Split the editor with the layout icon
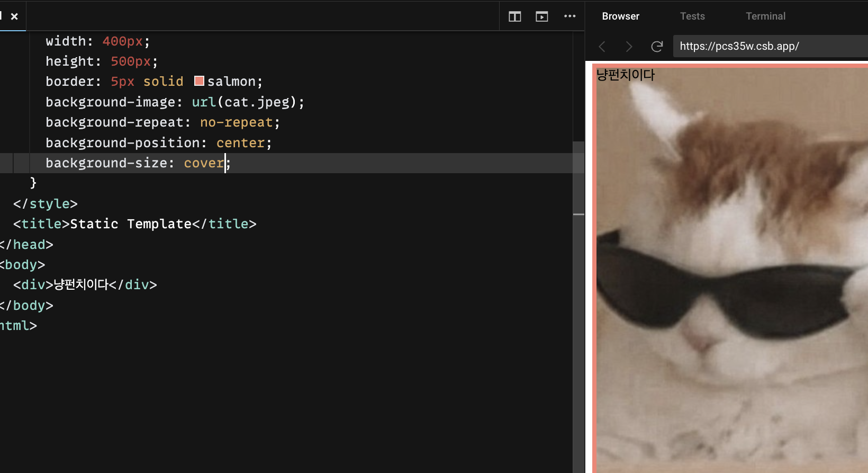The height and width of the screenshot is (473, 868). pyautogui.click(x=514, y=16)
